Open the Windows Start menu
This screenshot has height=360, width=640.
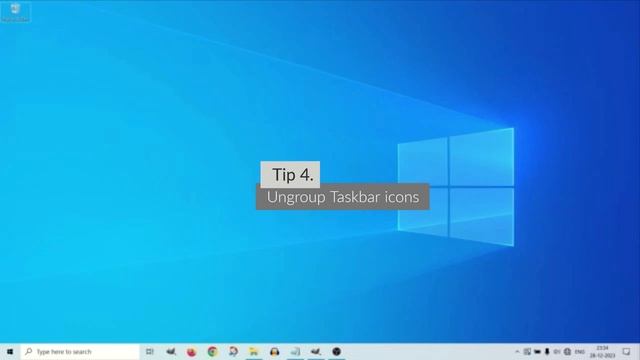point(10,351)
